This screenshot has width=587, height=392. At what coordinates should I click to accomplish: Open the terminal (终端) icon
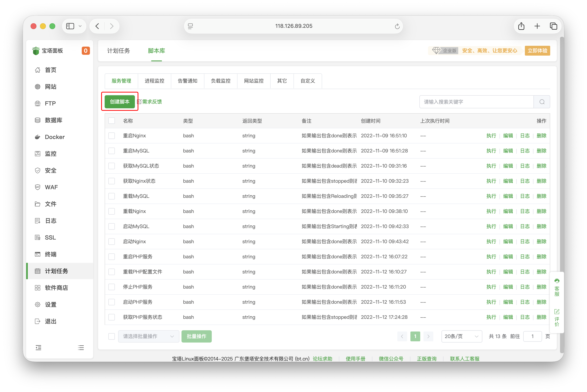pyautogui.click(x=37, y=254)
